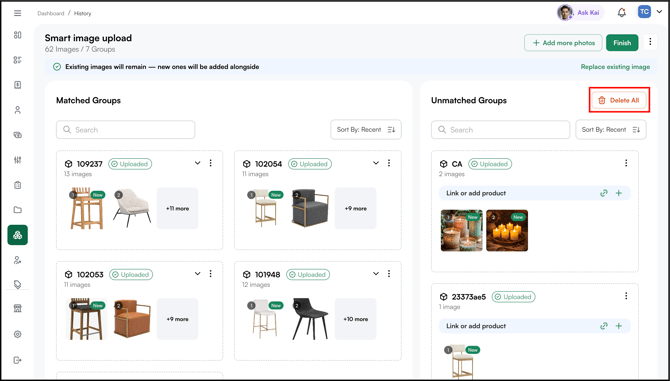Open the dollar document icon in sidebar
Viewport: 670px width, 381px height.
tap(18, 85)
